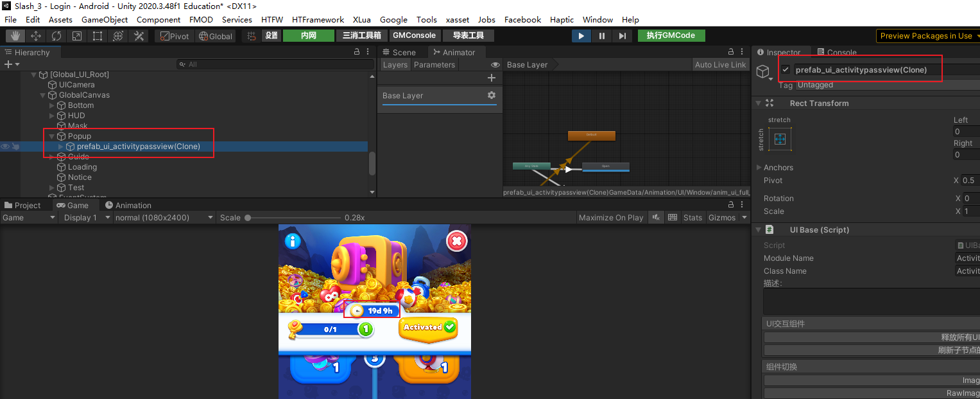Image resolution: width=980 pixels, height=399 pixels.
Task: Open the GameObject icon picker in Inspector
Action: (763, 72)
